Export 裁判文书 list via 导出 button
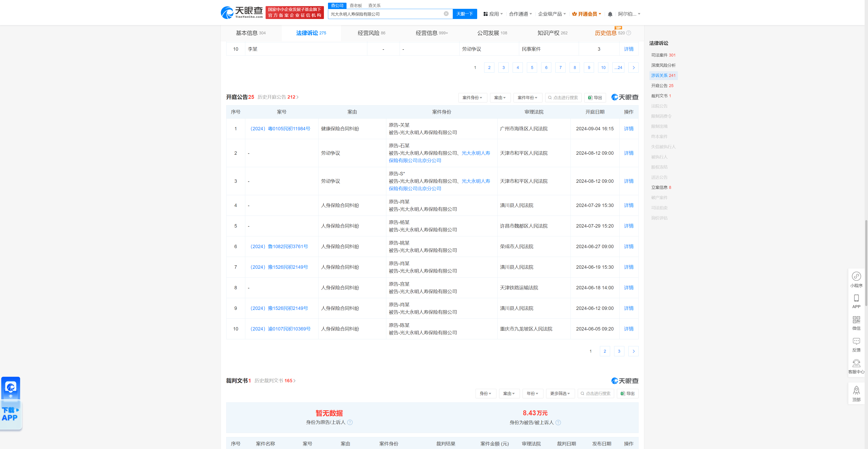Image resolution: width=868 pixels, height=449 pixels. point(627,393)
